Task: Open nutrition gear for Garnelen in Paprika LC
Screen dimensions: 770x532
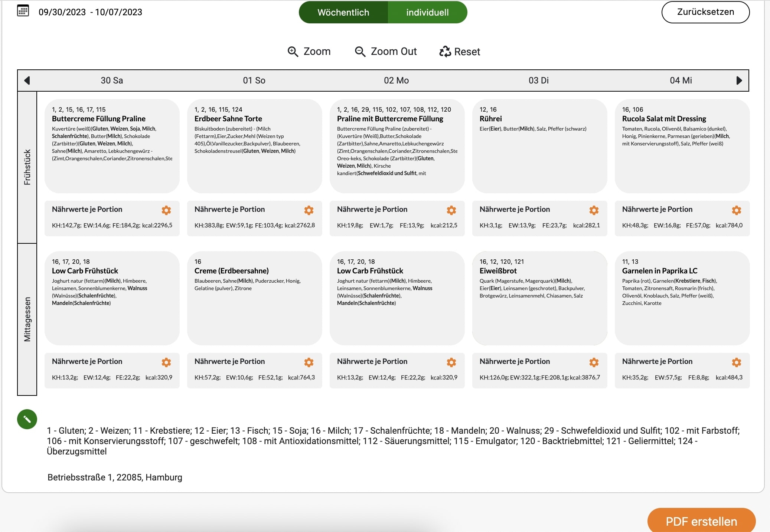Action: (x=736, y=362)
